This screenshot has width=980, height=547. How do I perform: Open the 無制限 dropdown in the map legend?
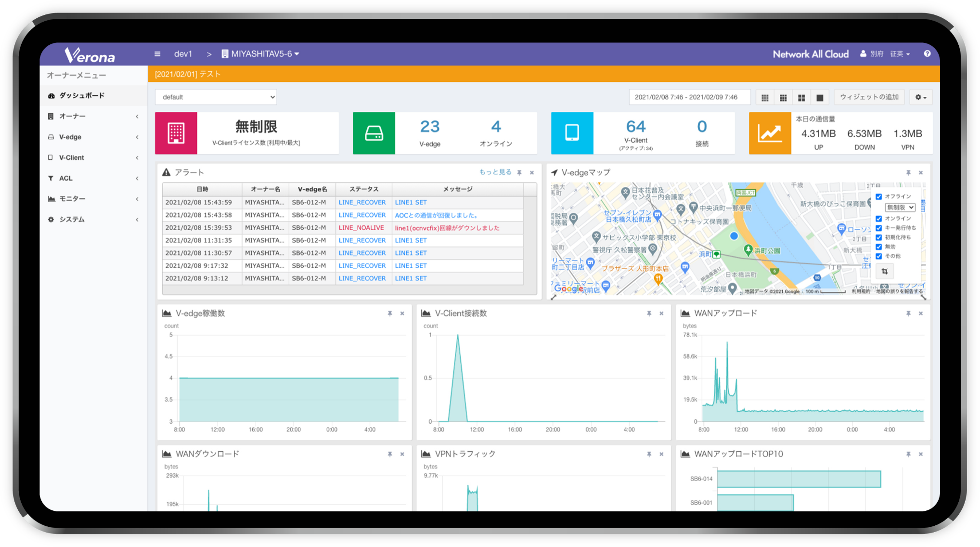900,207
